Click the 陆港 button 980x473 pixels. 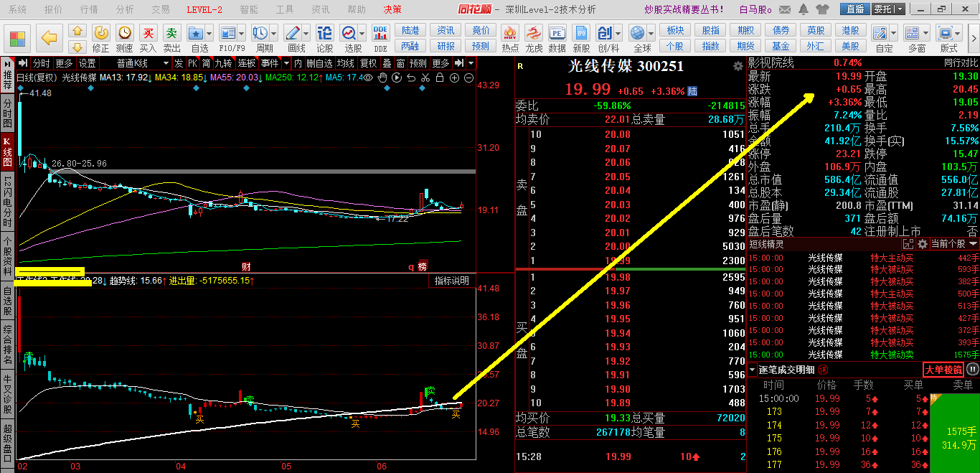click(x=410, y=30)
